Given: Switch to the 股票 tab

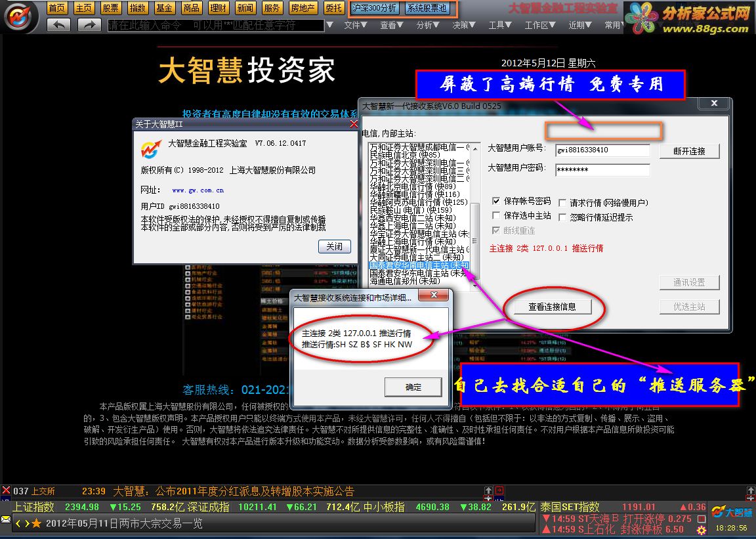Looking at the screenshot, I should coord(111,8).
